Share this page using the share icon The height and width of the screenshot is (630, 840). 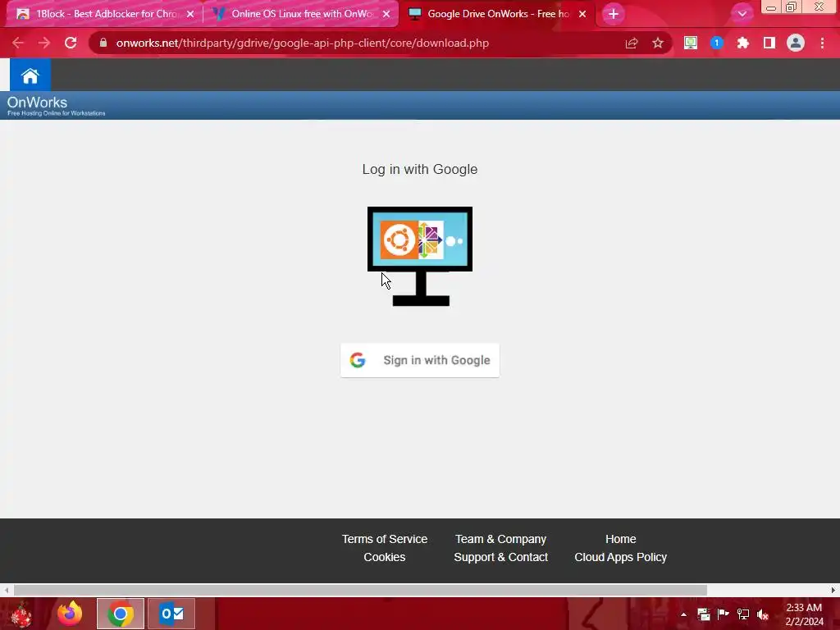(x=632, y=43)
